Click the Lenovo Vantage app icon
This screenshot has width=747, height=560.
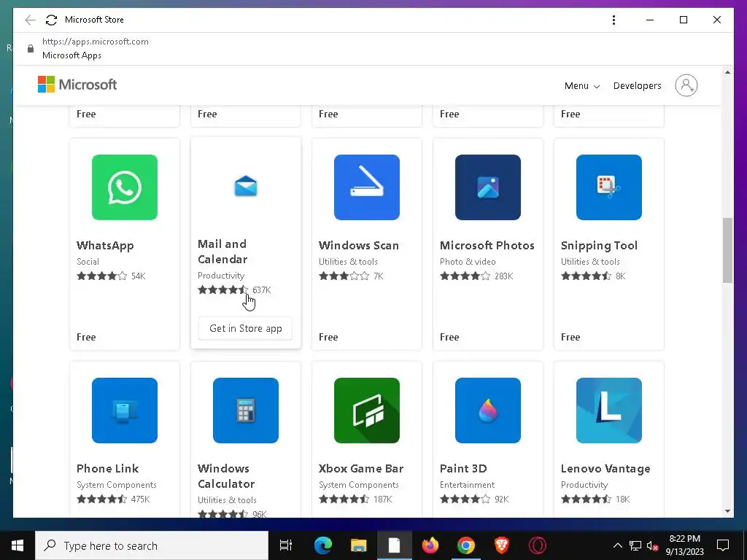click(609, 411)
